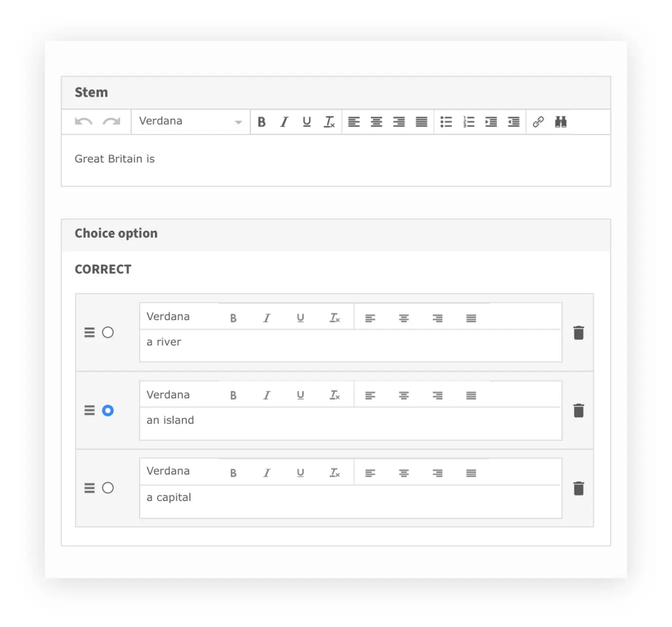The width and height of the screenshot is (672, 627).
Task: Insert a numbered list in Stem editor
Action: [x=469, y=122]
